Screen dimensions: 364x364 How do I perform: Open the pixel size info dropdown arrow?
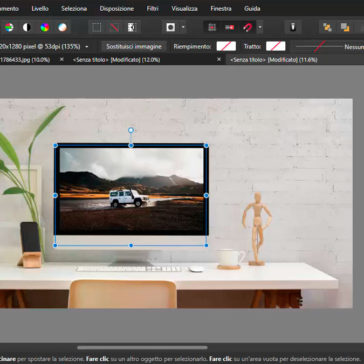click(87, 47)
